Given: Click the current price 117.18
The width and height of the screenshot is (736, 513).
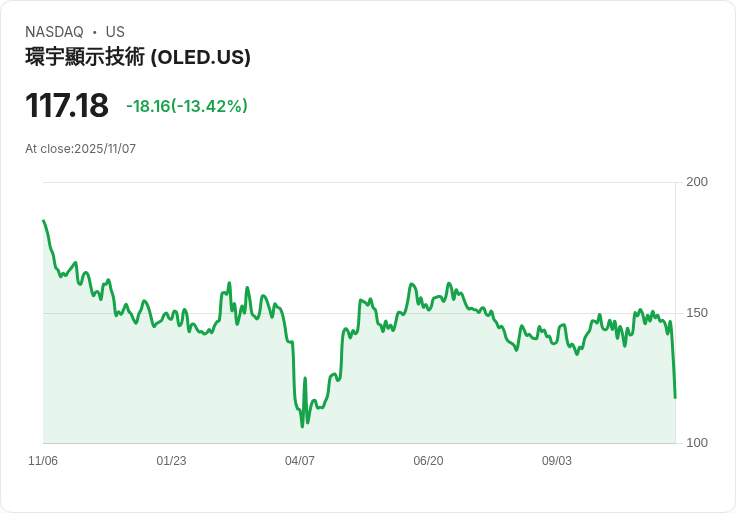Looking at the screenshot, I should (x=67, y=105).
